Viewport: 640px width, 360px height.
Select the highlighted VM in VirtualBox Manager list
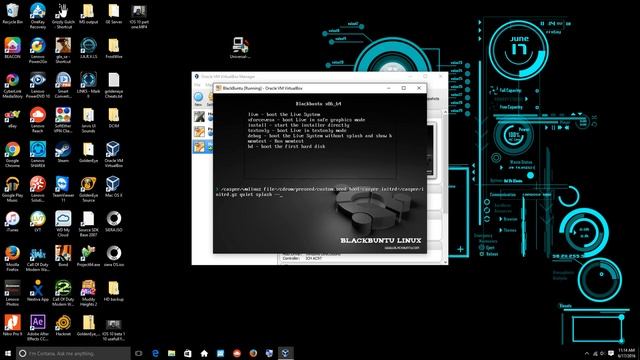202,147
